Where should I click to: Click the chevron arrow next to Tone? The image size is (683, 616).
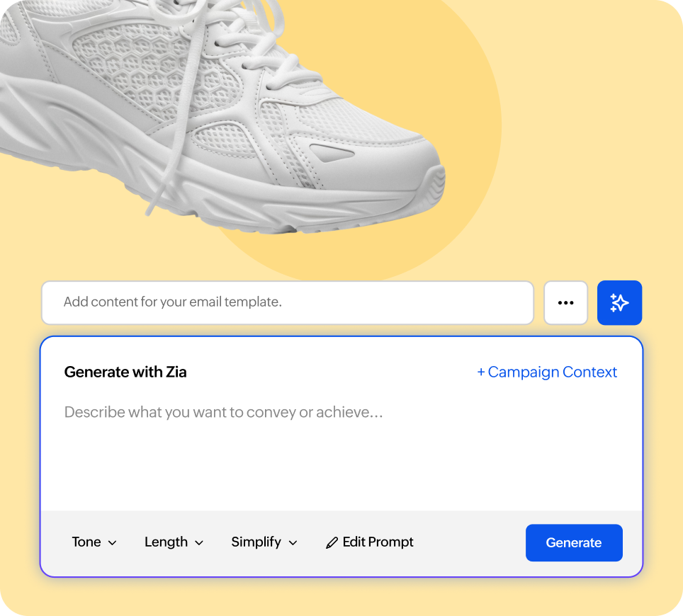(x=112, y=543)
